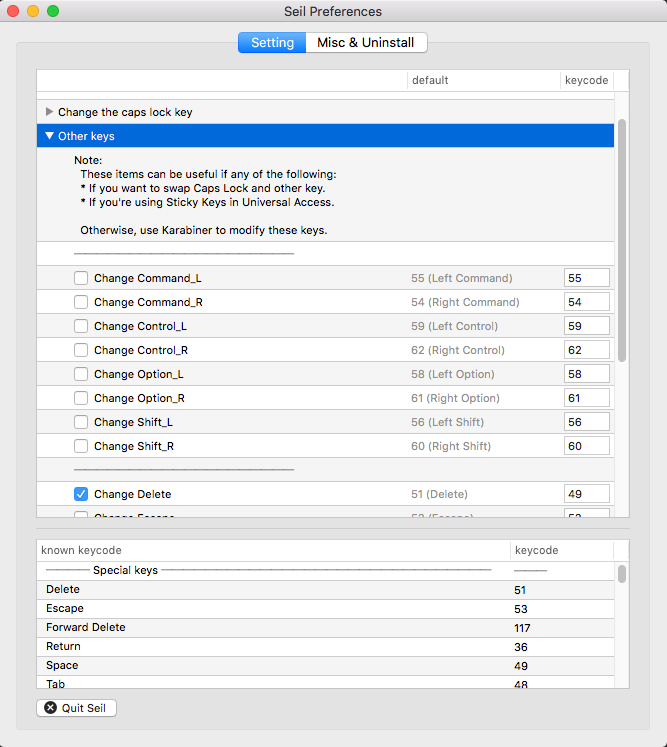Click the '56 (Left Shift)' default text
Image resolution: width=667 pixels, height=747 pixels.
click(x=447, y=422)
